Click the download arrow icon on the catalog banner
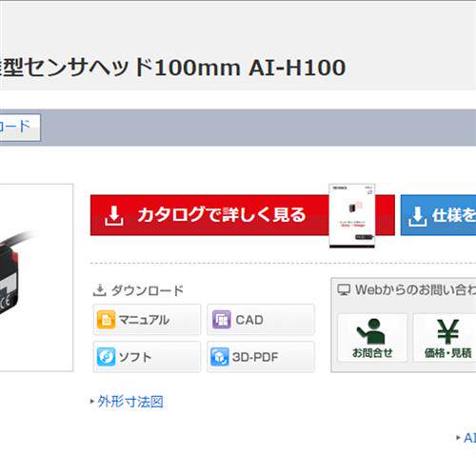The width and height of the screenshot is (476, 476). click(114, 215)
